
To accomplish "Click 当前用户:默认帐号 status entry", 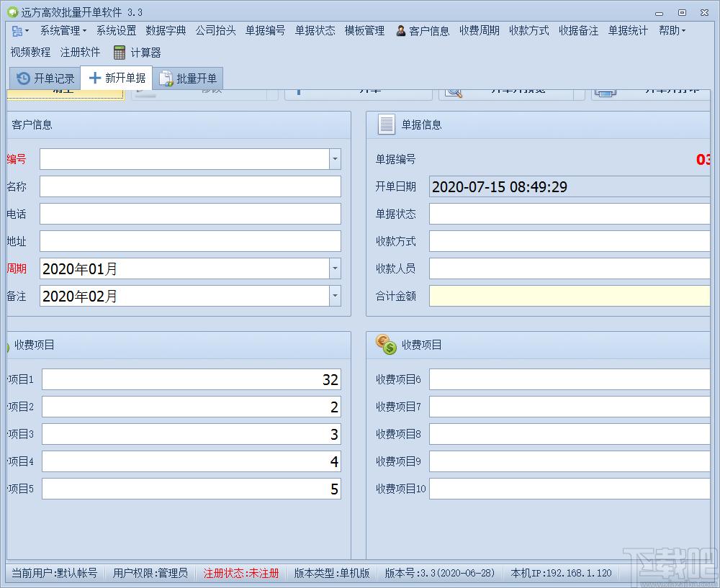I will click(x=54, y=573).
